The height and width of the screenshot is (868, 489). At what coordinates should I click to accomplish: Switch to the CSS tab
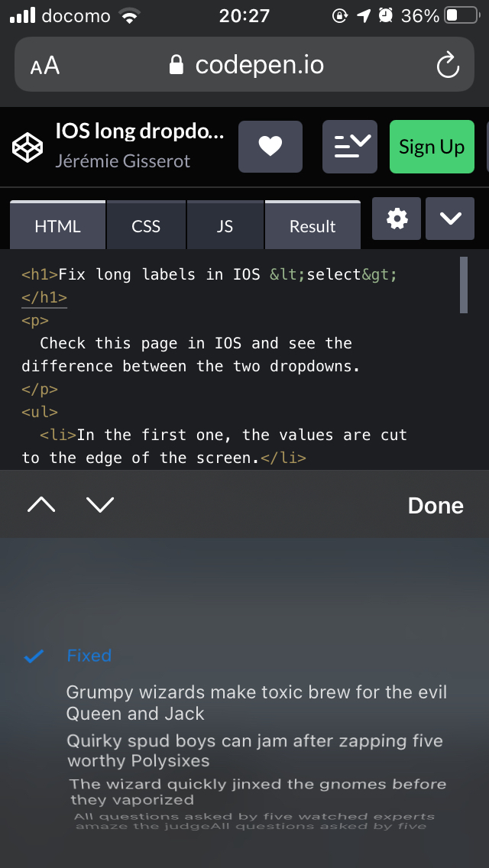pos(146,225)
